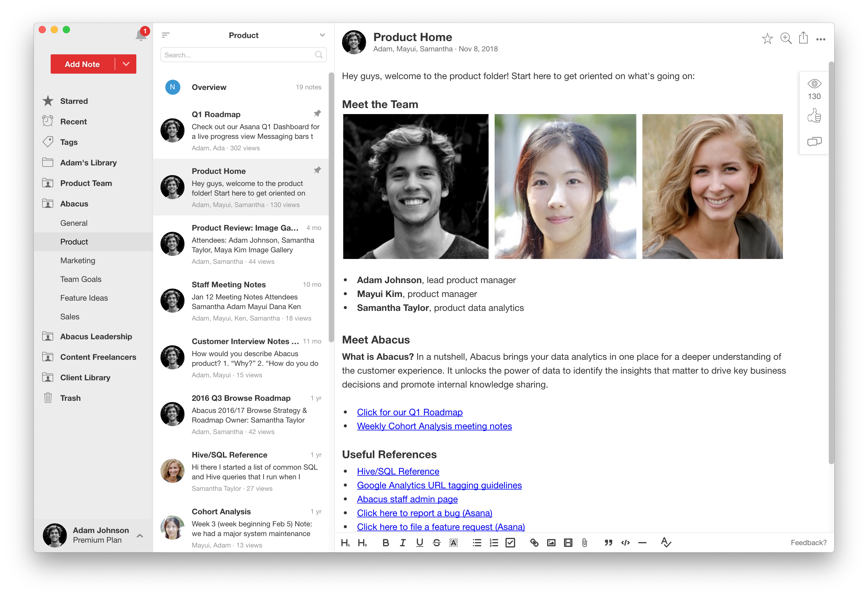Click the clear formatting icon

(x=666, y=542)
